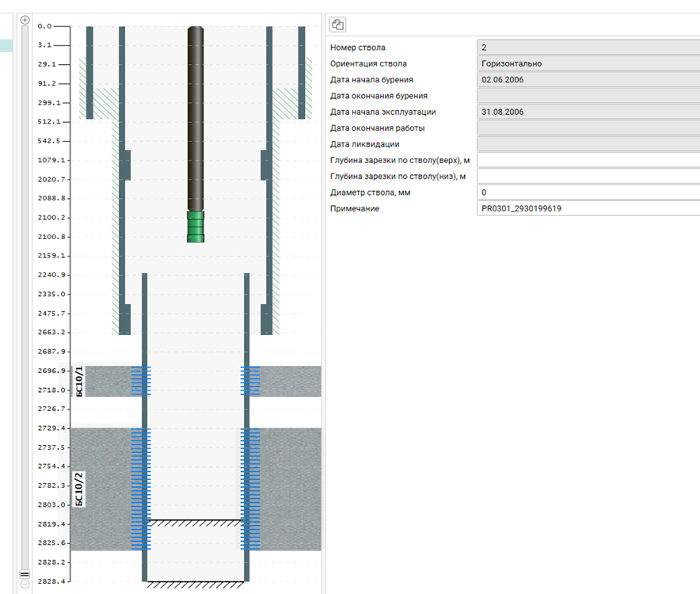The image size is (700, 594).
Task: Zoom out with the minus icon
Action: click(x=25, y=584)
